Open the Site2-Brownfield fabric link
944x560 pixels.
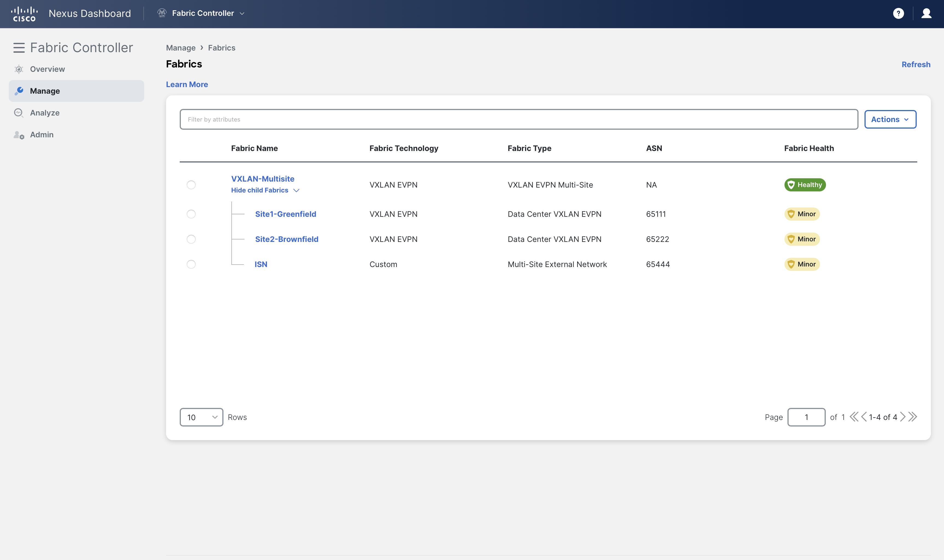point(287,239)
